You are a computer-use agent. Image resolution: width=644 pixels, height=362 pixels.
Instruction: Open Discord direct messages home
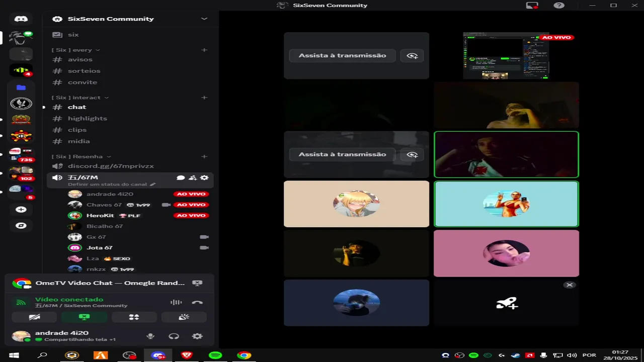(x=21, y=19)
